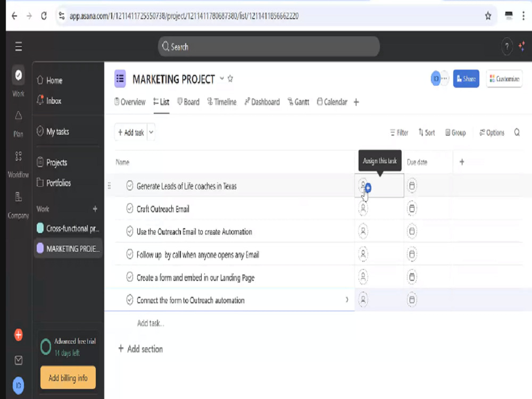532x399 pixels.
Task: Assign 'Connect the form to Outreach' task
Action: [363, 300]
